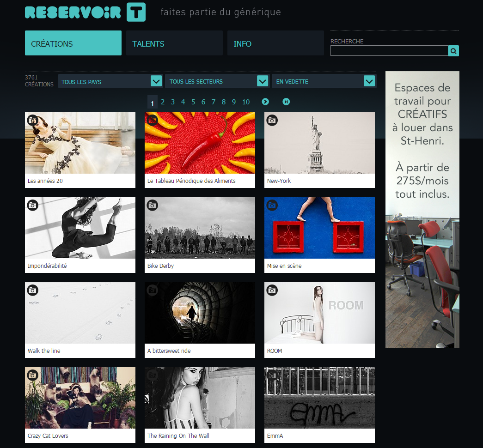Click the 'A bittersweet ride' caption
The height and width of the screenshot is (448, 483).
(169, 351)
